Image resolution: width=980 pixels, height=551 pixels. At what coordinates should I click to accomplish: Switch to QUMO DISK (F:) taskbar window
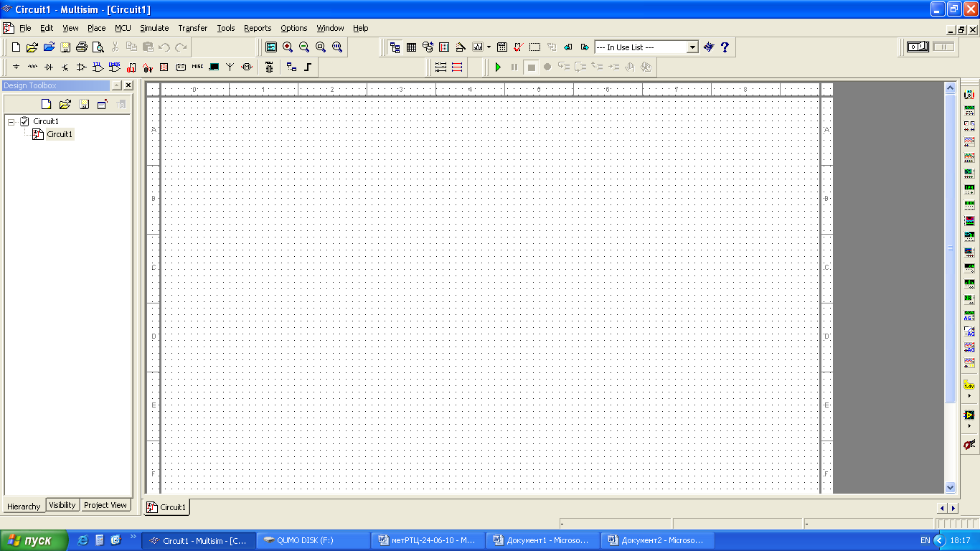coord(313,540)
